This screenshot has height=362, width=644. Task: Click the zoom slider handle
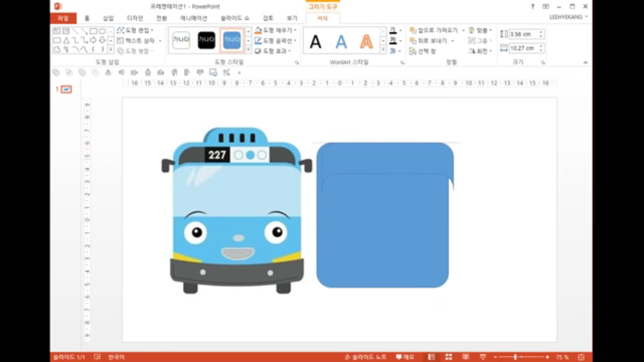[x=515, y=357]
